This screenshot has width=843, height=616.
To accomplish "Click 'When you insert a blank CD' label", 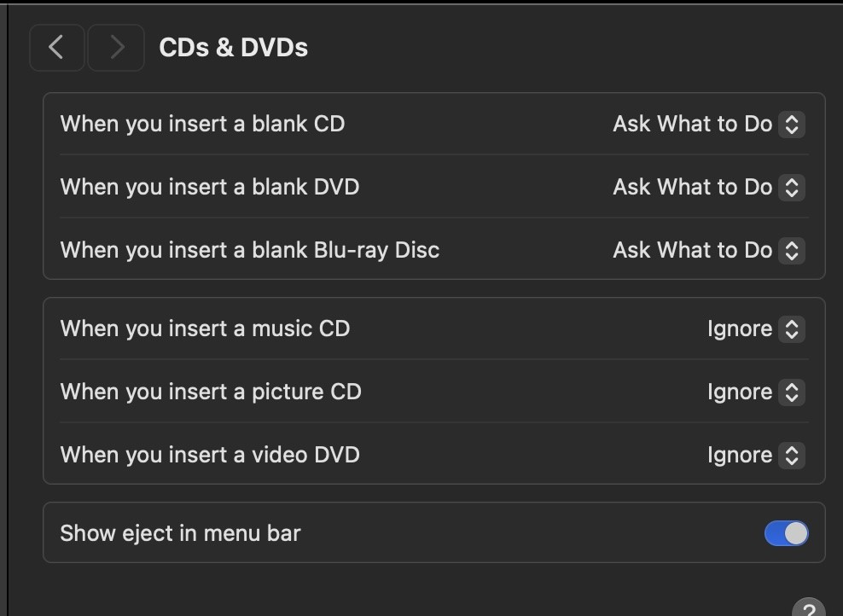I will 202,124.
